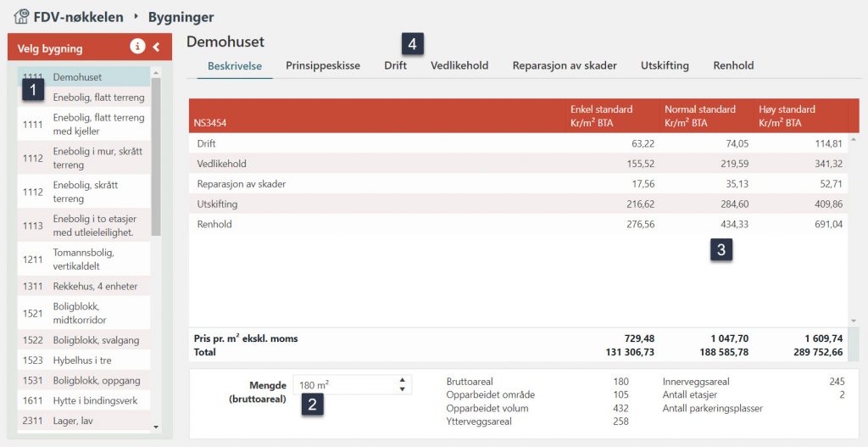Select the Reparasjon av skader tab
The height and width of the screenshot is (447, 868).
565,65
